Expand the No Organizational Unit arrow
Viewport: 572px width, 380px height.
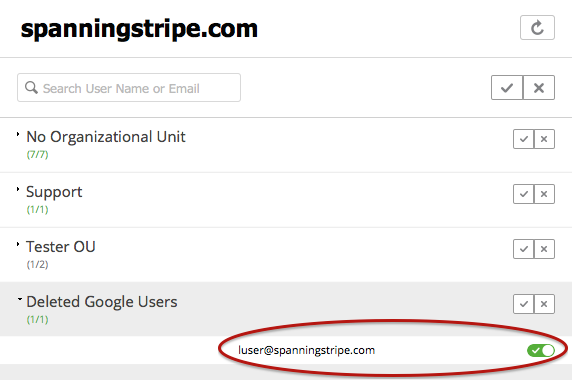click(18, 134)
